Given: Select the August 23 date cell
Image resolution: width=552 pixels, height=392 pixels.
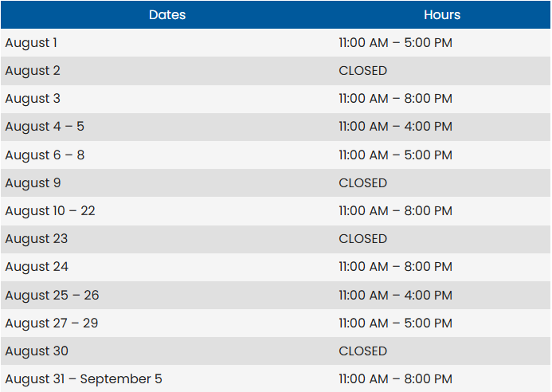Looking at the screenshot, I should tap(37, 239).
